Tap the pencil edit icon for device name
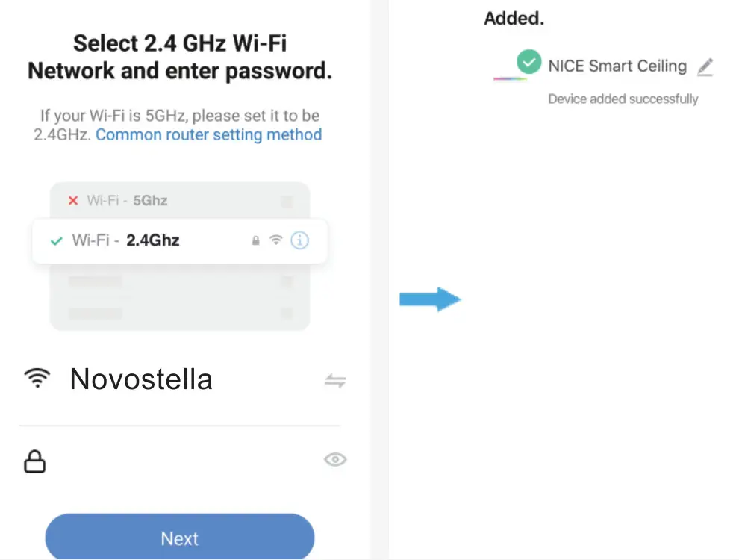 [705, 66]
